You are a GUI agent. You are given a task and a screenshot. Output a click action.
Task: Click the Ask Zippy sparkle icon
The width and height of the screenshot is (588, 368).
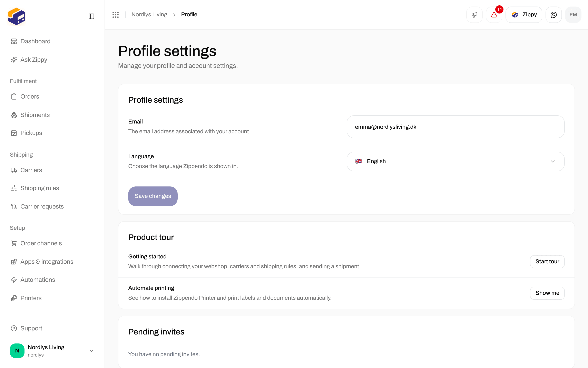pyautogui.click(x=14, y=60)
